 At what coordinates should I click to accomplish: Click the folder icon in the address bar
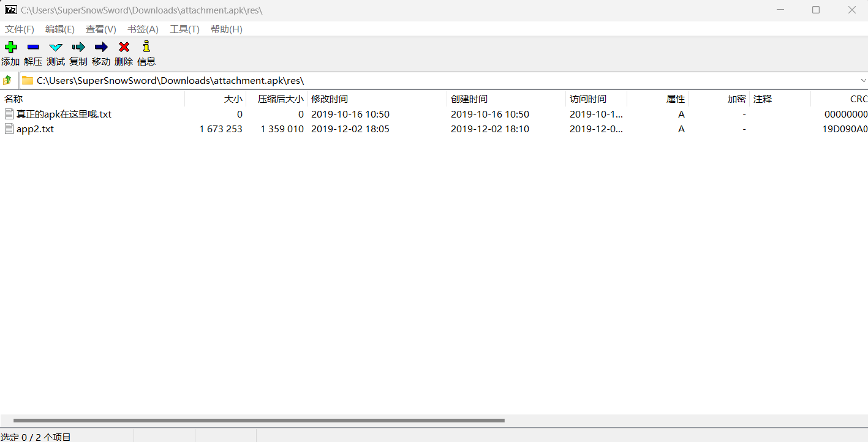tap(28, 80)
